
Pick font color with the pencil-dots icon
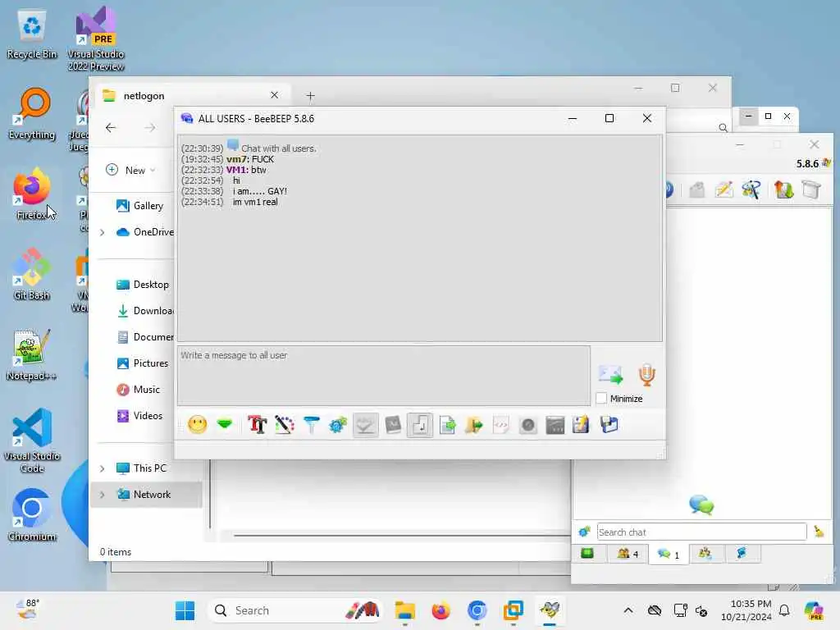[x=285, y=425]
